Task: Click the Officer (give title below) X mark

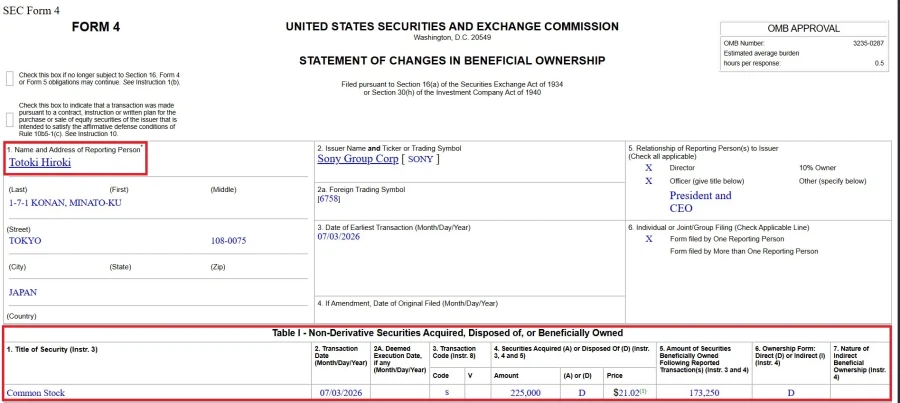Action: [x=649, y=181]
